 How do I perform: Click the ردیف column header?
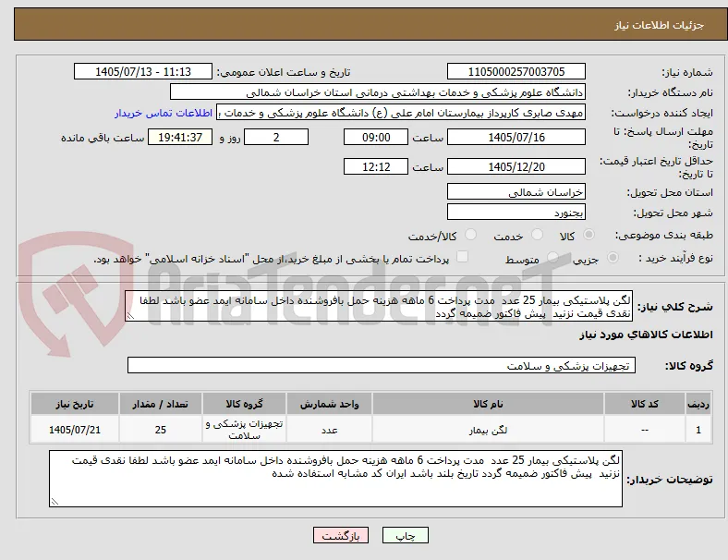click(698, 404)
